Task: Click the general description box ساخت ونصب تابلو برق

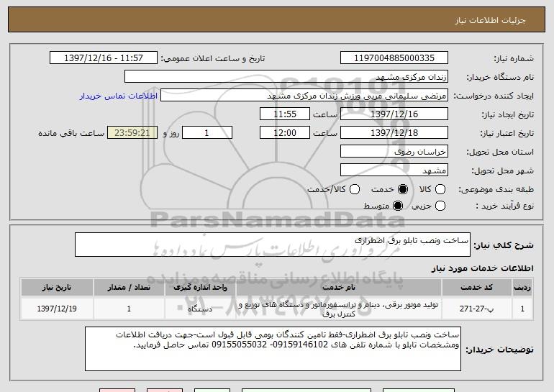Action: (273, 245)
